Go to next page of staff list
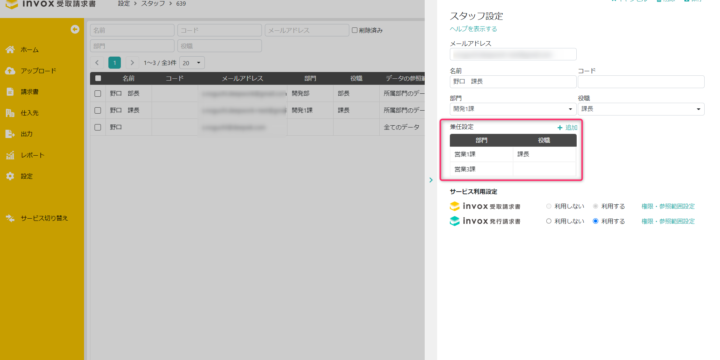This screenshot has height=360, width=720. click(x=132, y=63)
